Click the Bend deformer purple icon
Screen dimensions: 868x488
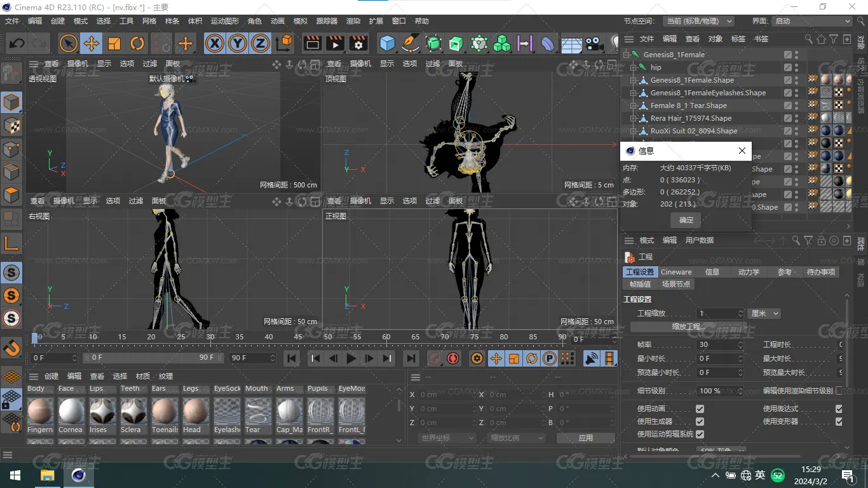[x=548, y=43]
